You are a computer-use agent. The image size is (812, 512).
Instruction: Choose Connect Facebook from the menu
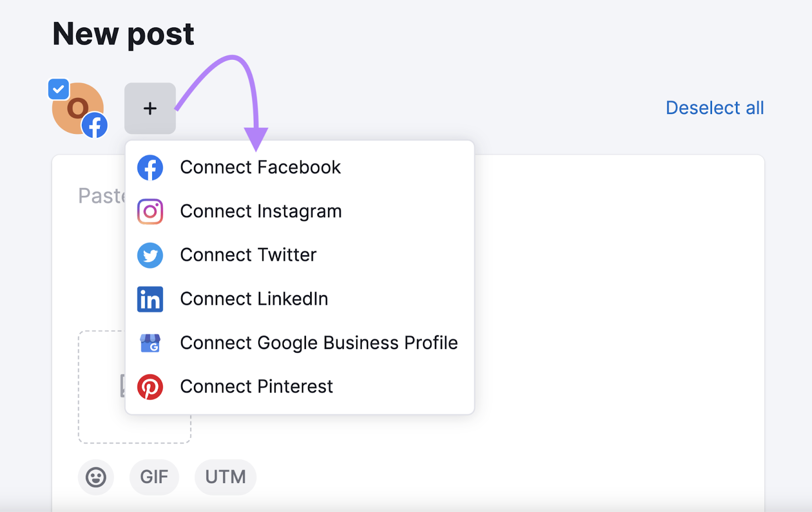[x=260, y=167]
